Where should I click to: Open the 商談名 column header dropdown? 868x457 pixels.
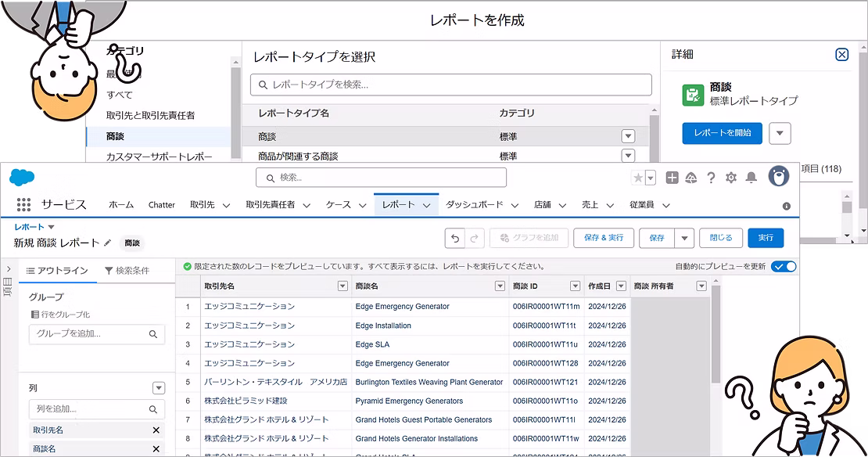click(500, 286)
